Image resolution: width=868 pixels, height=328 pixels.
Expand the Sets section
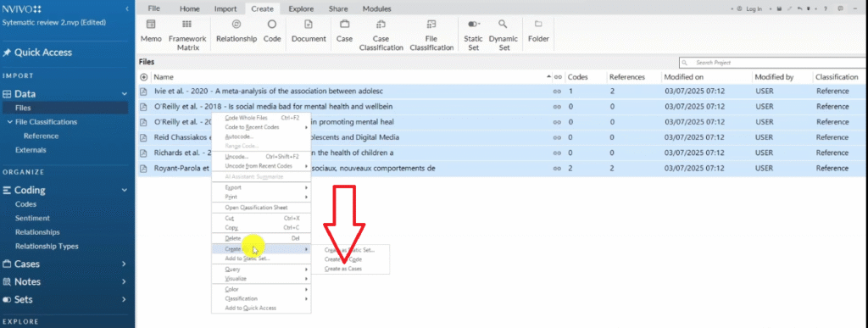point(124,299)
